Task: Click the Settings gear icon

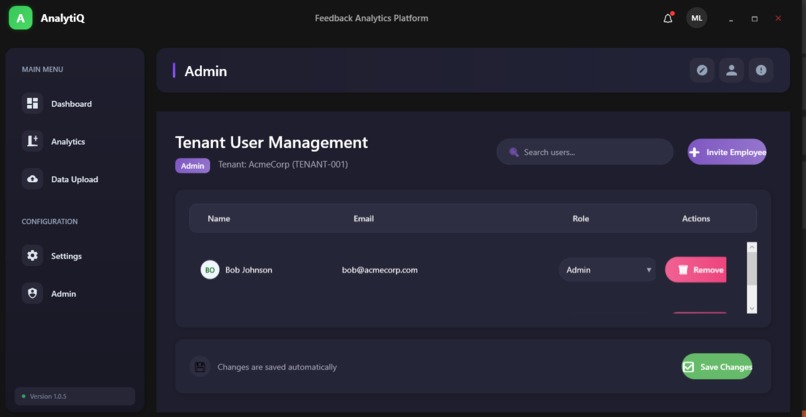Action: tap(32, 256)
